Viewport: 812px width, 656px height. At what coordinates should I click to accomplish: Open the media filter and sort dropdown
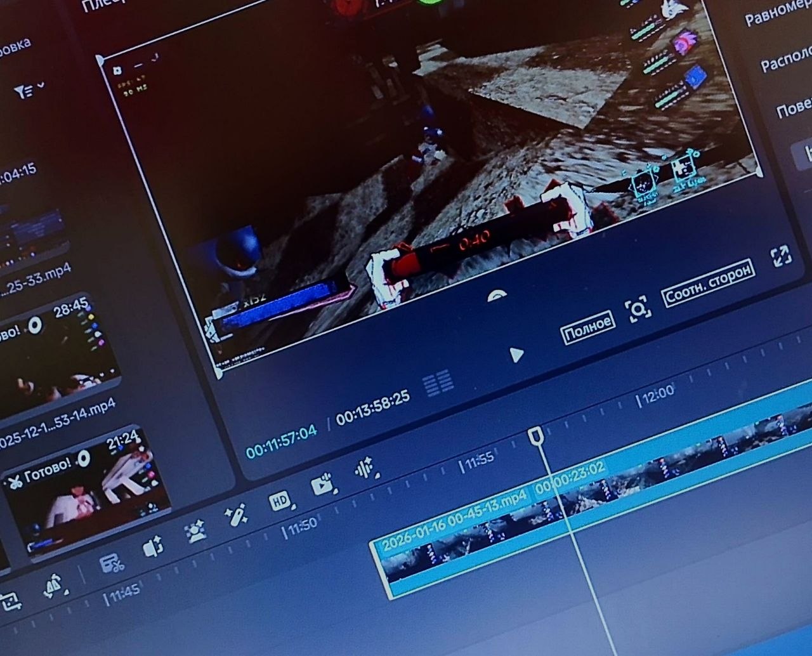(x=29, y=90)
